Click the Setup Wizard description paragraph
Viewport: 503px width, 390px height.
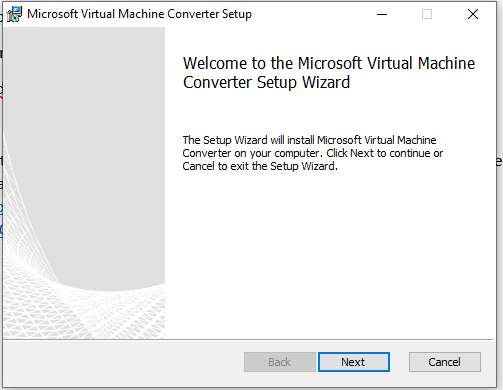[x=312, y=153]
